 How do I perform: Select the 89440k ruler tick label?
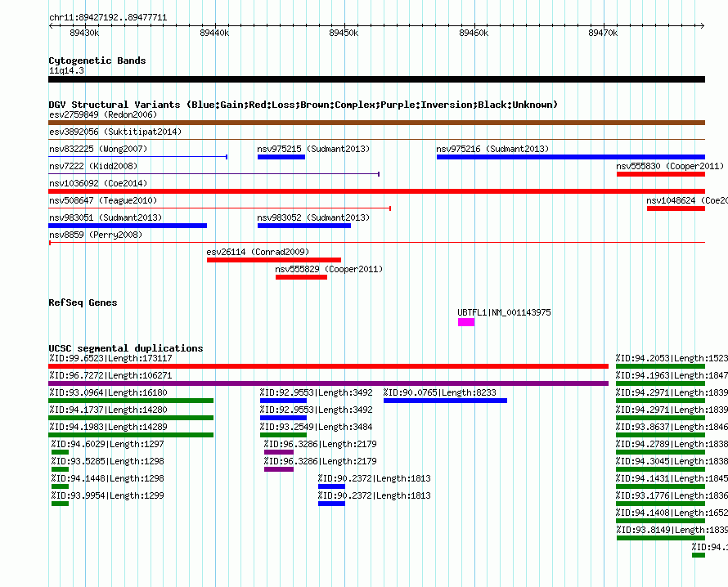tap(214, 33)
